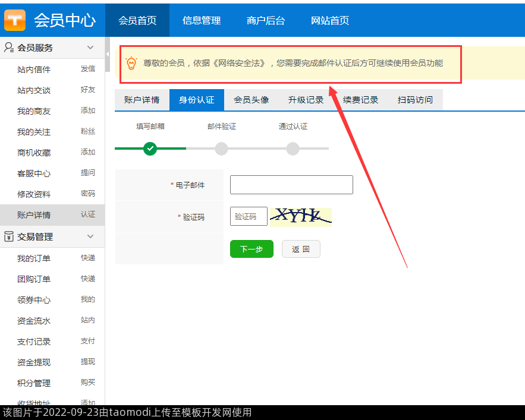525x420 pixels.
Task: Click the 邮件验证 step circle
Action: point(221,148)
